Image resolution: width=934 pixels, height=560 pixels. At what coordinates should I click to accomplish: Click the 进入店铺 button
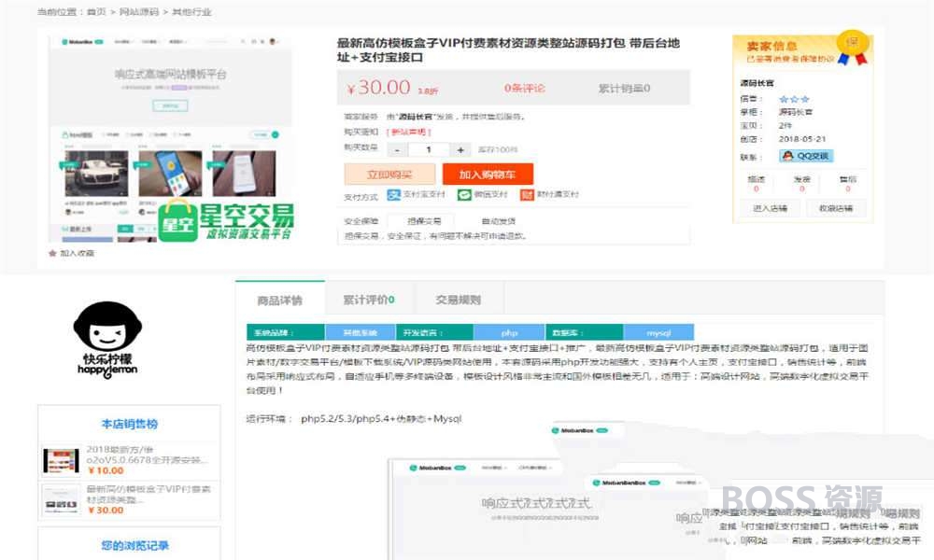tap(771, 208)
